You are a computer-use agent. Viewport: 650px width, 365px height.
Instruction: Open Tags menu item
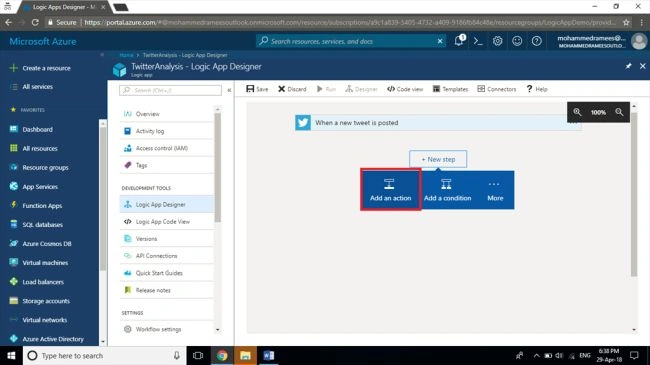pos(167,165)
